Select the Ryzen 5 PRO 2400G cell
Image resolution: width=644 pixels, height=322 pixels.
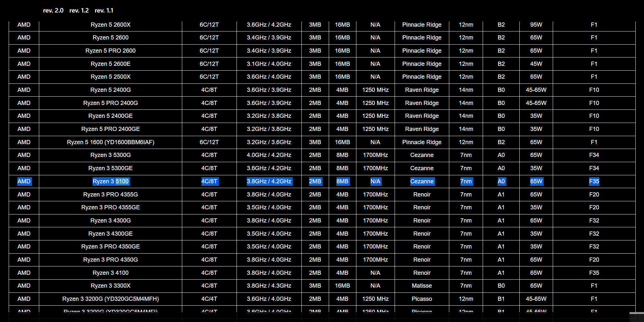pos(111,103)
